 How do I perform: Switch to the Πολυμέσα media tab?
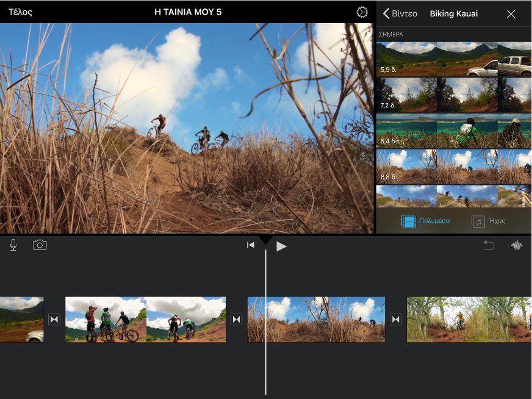point(426,221)
